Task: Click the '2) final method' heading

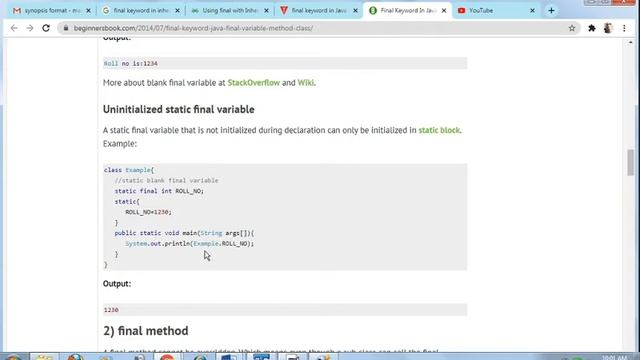Action: (x=146, y=331)
